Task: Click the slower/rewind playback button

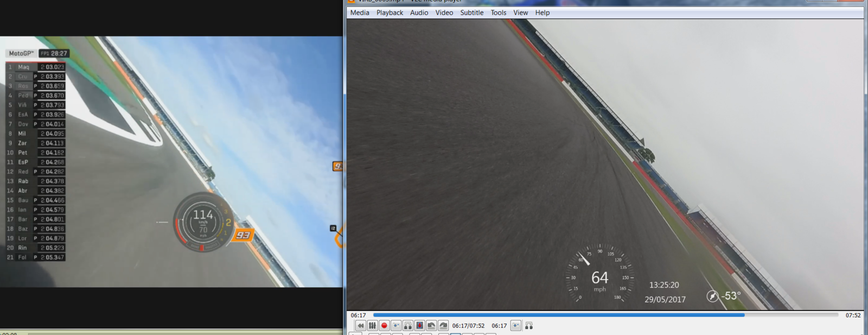Action: (360, 326)
